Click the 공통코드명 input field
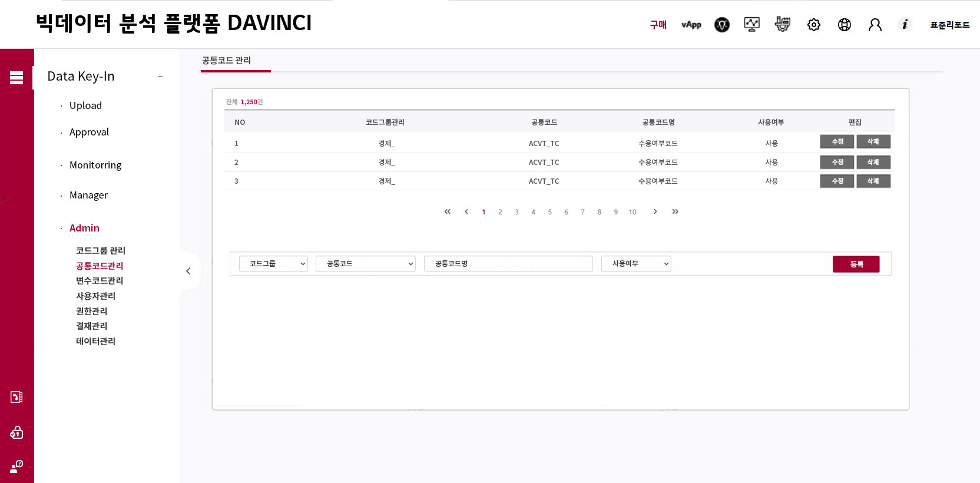 pos(508,264)
